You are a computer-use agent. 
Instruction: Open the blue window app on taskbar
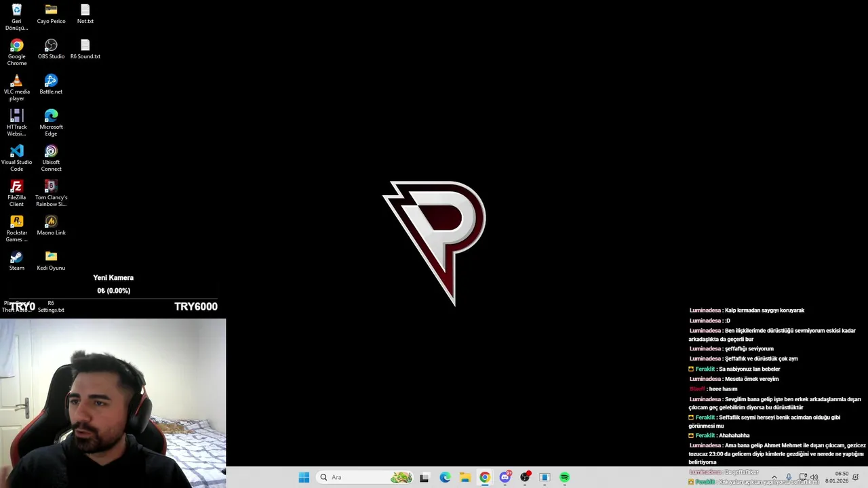tap(545, 477)
